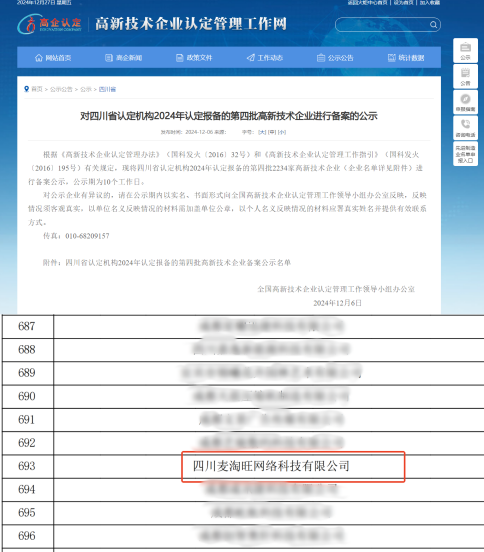Open the 政策文件 nav item
Viewport: 484px width, 552px height.
click(194, 58)
